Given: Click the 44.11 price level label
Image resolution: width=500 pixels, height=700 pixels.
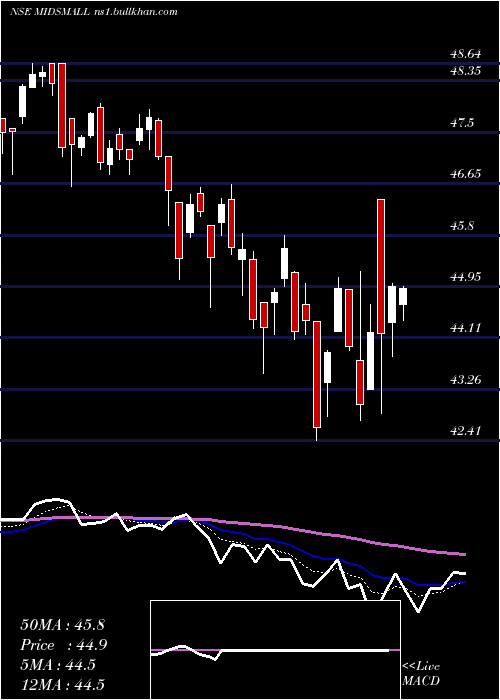Looking at the screenshot, I should (466, 328).
